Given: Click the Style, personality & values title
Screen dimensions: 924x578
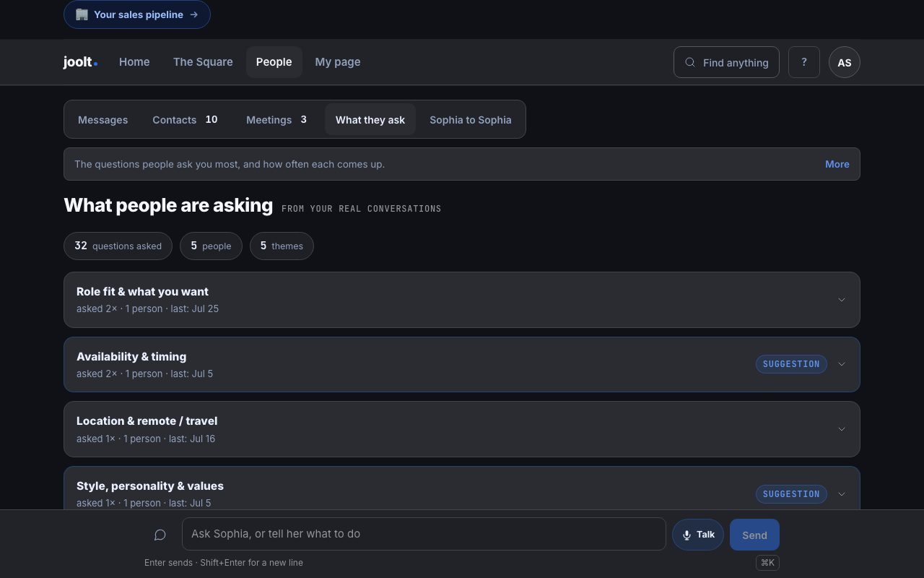Looking at the screenshot, I should [150, 486].
